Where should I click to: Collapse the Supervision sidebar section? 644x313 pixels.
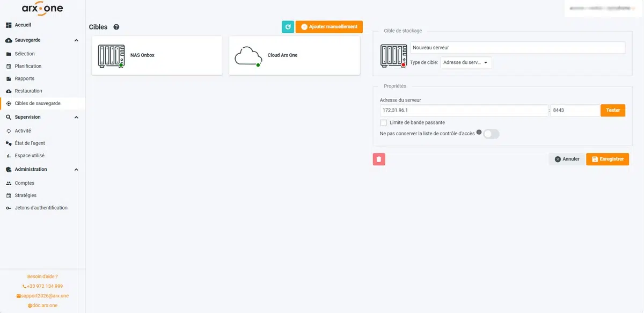pyautogui.click(x=76, y=117)
